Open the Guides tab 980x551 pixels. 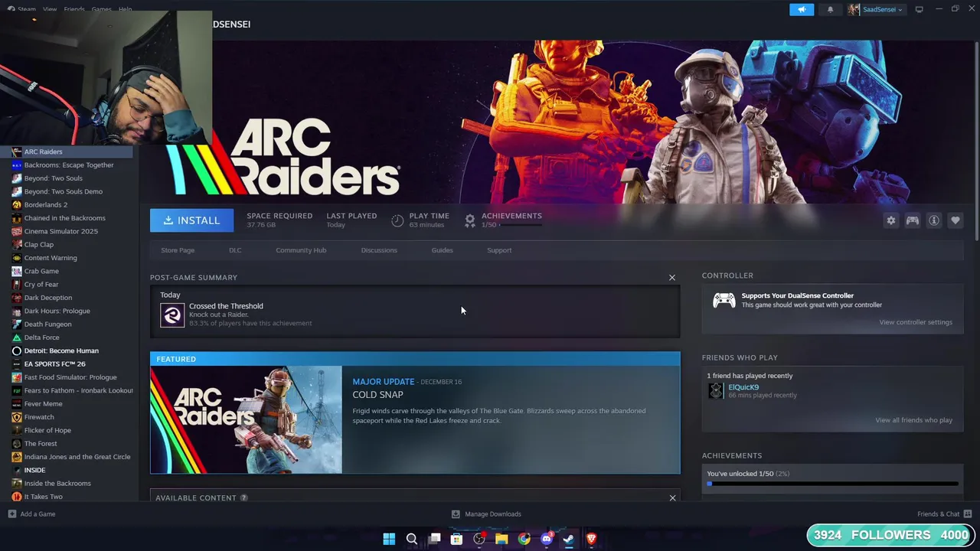click(442, 250)
